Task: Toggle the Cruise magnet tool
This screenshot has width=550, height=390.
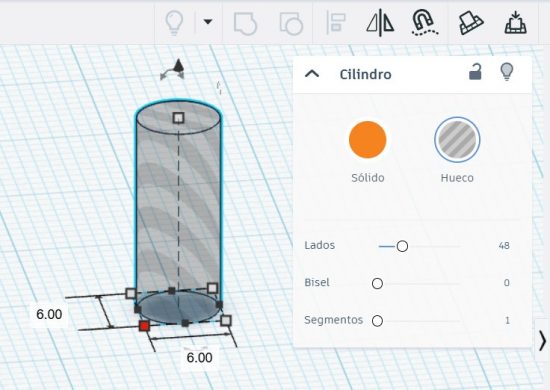Action: (x=424, y=23)
